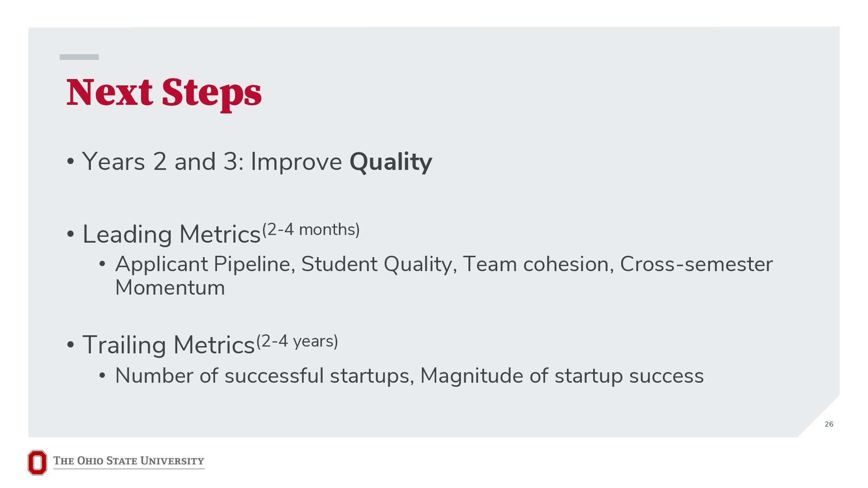Click the bullet before Years 2 and 3
This screenshot has width=868, height=488.
click(x=71, y=162)
